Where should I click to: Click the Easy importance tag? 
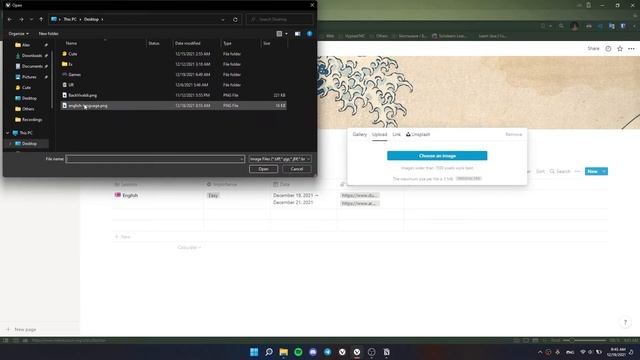213,196
